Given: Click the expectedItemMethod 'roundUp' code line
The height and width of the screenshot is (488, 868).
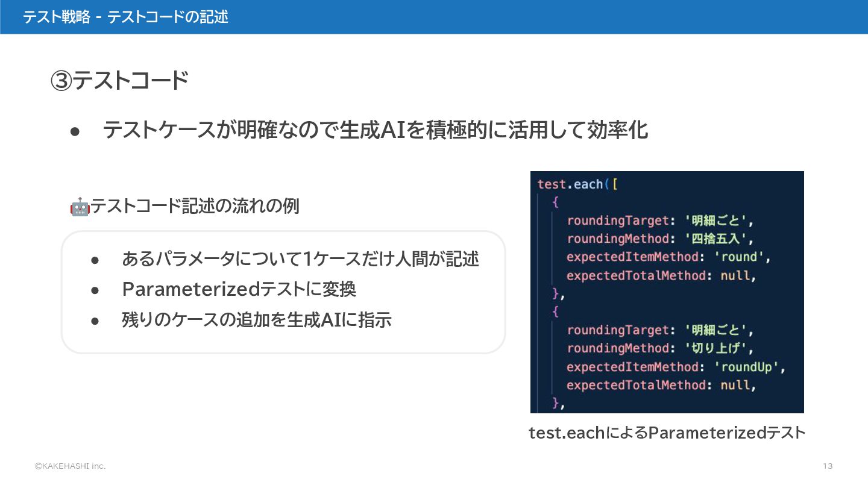Looking at the screenshot, I should [x=676, y=367].
